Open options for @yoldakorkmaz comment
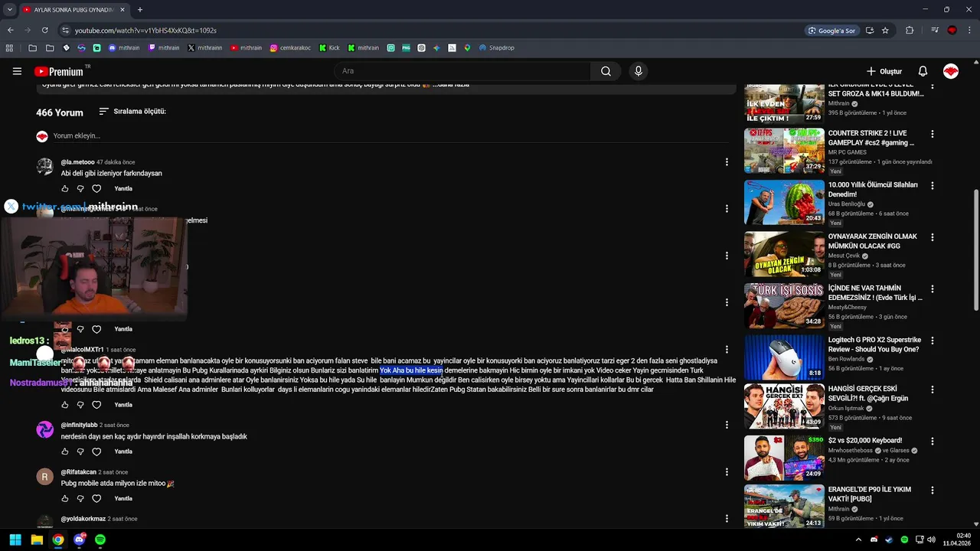The width and height of the screenshot is (980, 551). point(727,519)
